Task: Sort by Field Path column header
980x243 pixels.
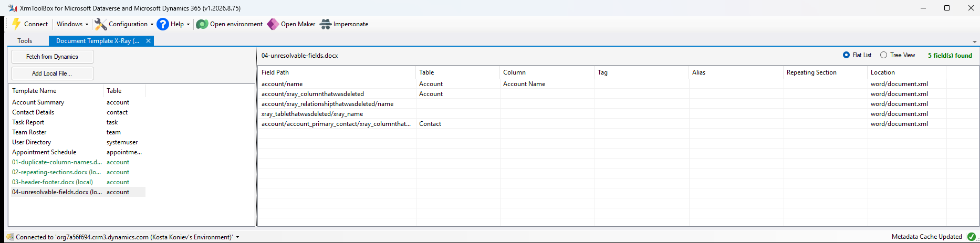Action: (337, 72)
